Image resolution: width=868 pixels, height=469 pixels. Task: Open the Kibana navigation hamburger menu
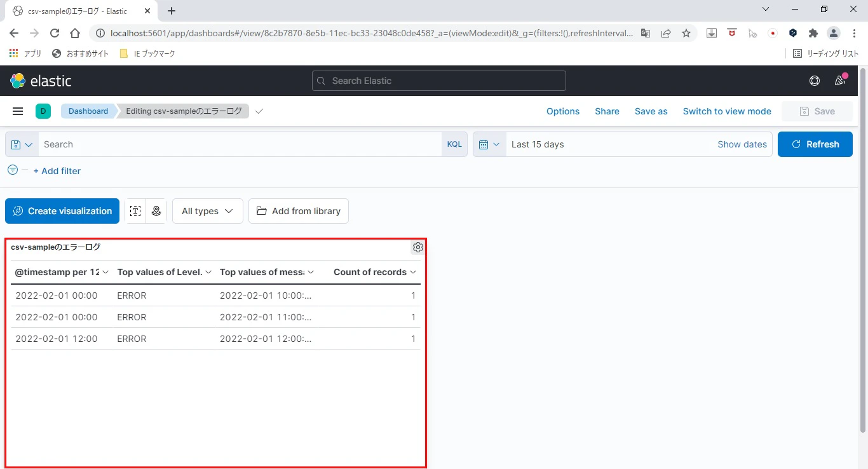click(18, 111)
